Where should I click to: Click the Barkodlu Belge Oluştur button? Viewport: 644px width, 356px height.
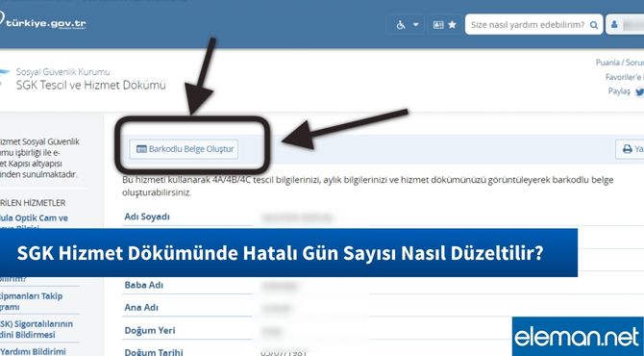point(184,149)
